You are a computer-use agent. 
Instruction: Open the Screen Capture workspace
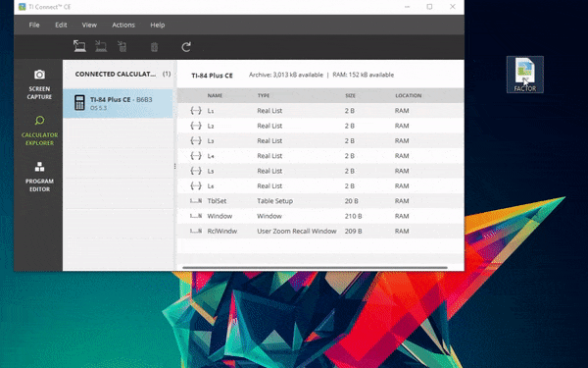pyautogui.click(x=39, y=84)
